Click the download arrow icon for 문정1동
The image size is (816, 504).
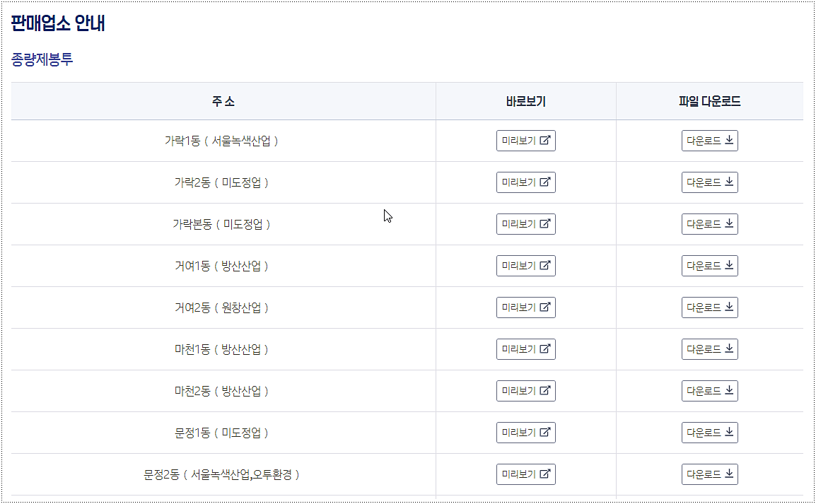pyautogui.click(x=728, y=432)
